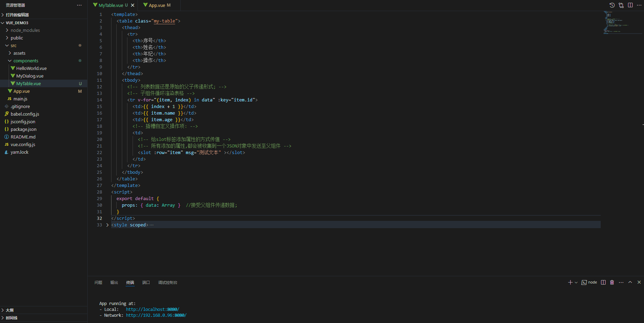Screen dimensions: 644x323
Task: Close the MyTable.vue editor tab
Action: (x=133, y=5)
